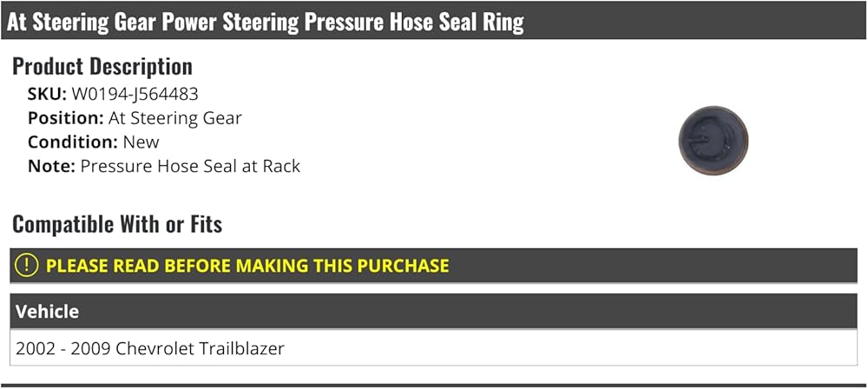Select the product title header bar

[x=433, y=21]
